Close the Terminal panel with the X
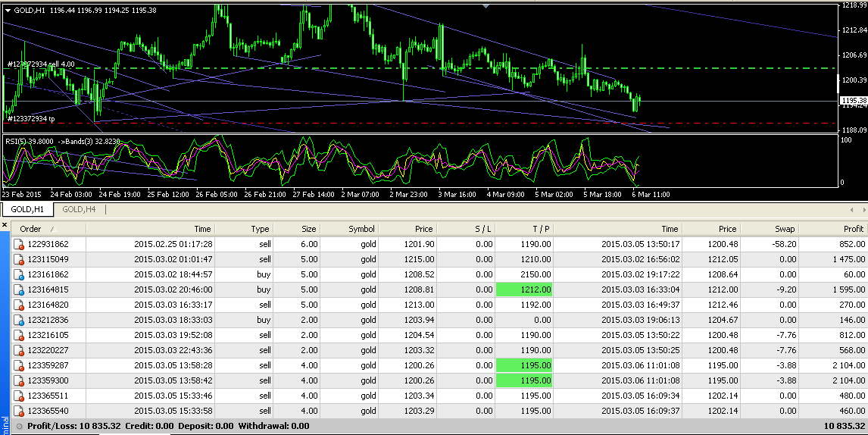Viewport: 868px width, 435px height. tap(5, 225)
